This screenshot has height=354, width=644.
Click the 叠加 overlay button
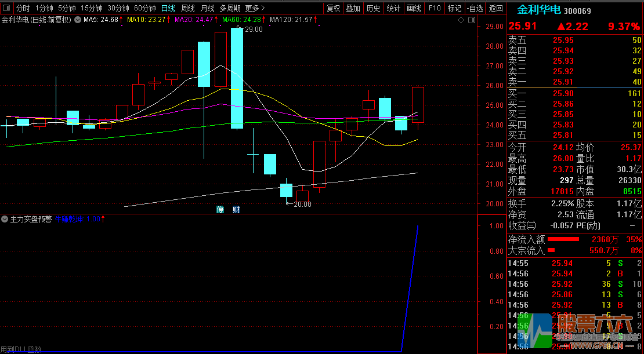coord(353,8)
